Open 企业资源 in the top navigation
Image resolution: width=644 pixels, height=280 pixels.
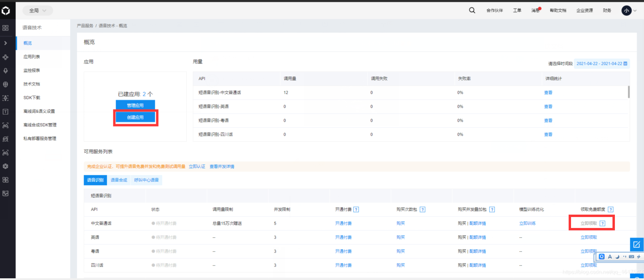585,11
